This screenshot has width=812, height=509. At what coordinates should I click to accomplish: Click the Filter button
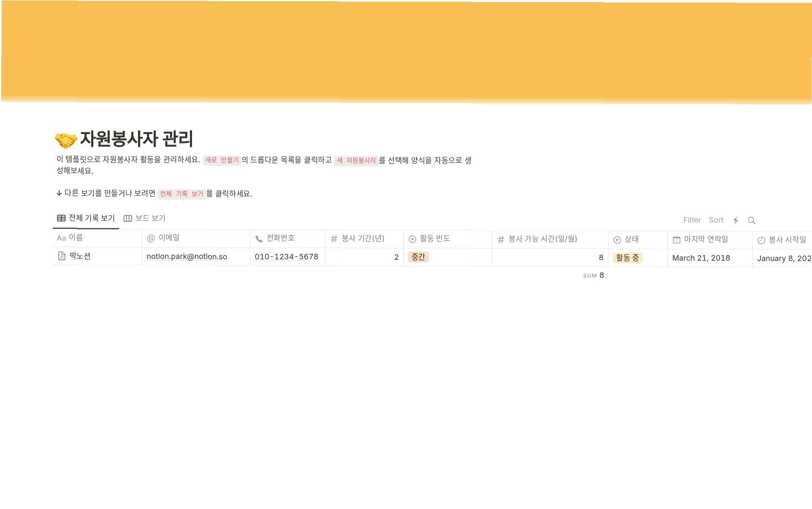692,220
